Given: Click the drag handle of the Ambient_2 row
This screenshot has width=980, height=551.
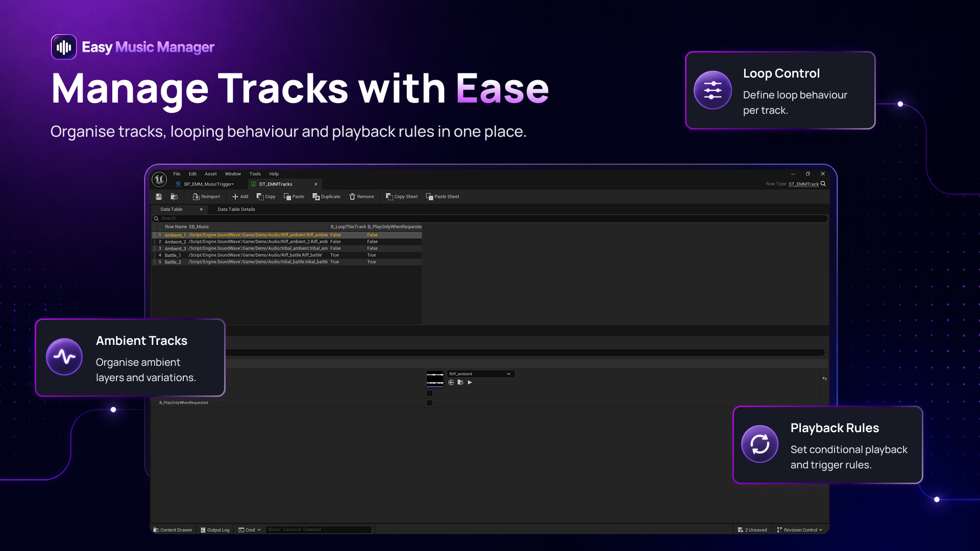Looking at the screenshot, I should 154,242.
